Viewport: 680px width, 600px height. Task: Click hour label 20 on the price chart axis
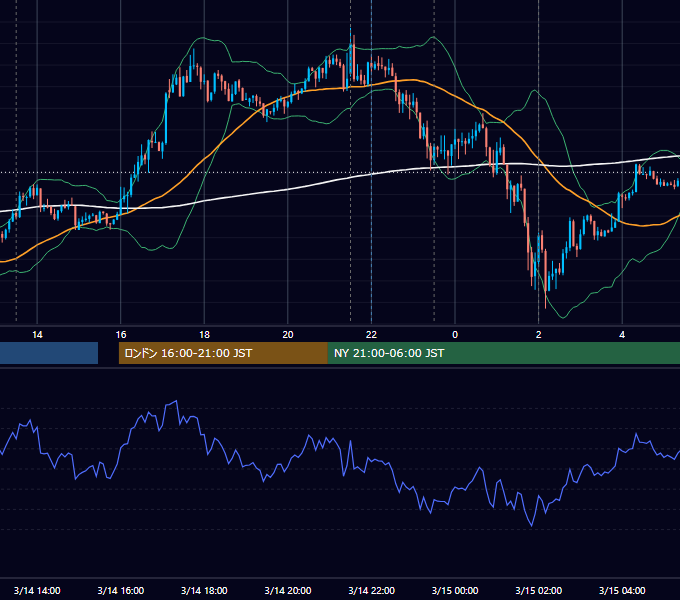coord(288,335)
